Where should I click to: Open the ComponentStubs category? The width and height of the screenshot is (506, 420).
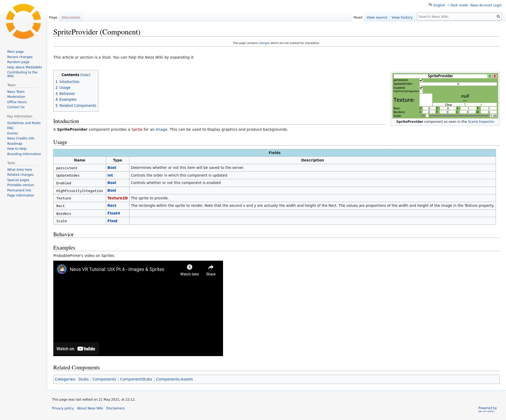136,379
